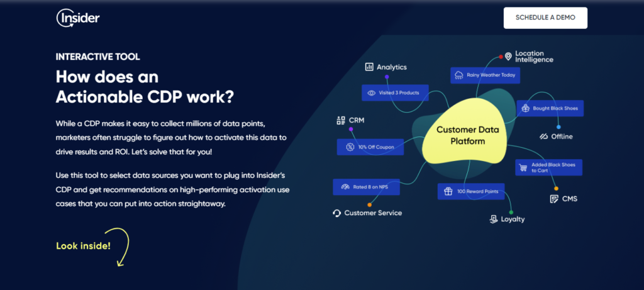Click the Location Intelligence pin icon
This screenshot has height=290, width=644.
pos(508,56)
